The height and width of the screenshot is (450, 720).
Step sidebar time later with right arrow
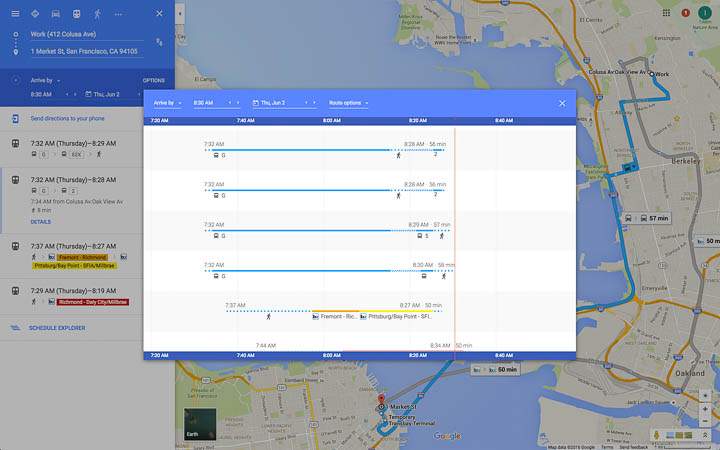[x=75, y=94]
